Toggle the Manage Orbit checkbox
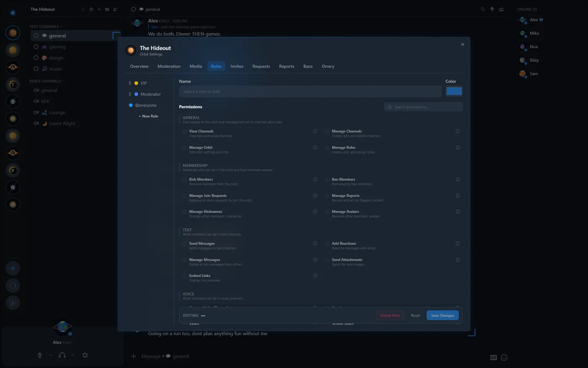The image size is (588, 368). [184, 148]
